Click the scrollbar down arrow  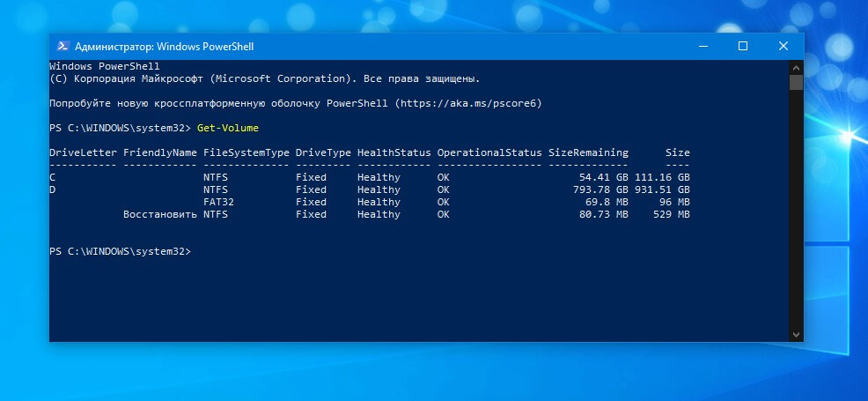(796, 335)
